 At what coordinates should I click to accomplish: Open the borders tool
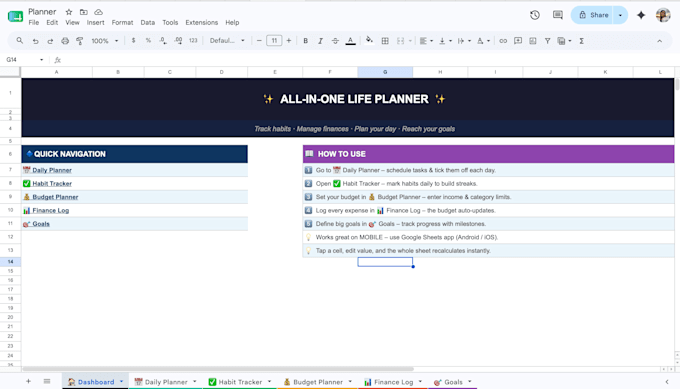pyautogui.click(x=385, y=41)
